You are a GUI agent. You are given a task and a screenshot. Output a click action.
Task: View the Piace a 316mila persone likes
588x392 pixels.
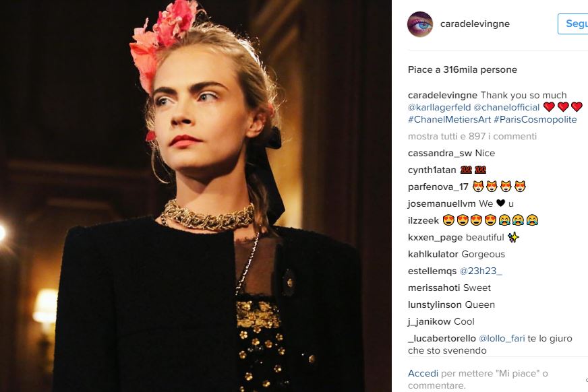click(463, 69)
